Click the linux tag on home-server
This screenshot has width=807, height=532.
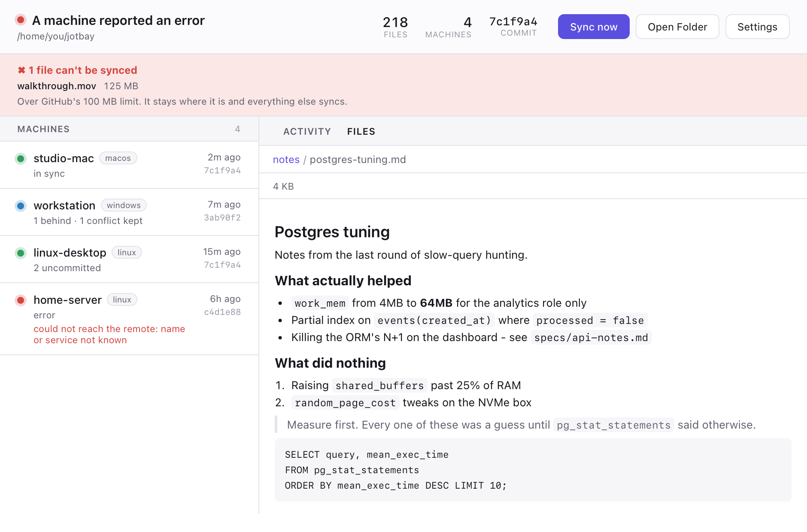tap(122, 299)
